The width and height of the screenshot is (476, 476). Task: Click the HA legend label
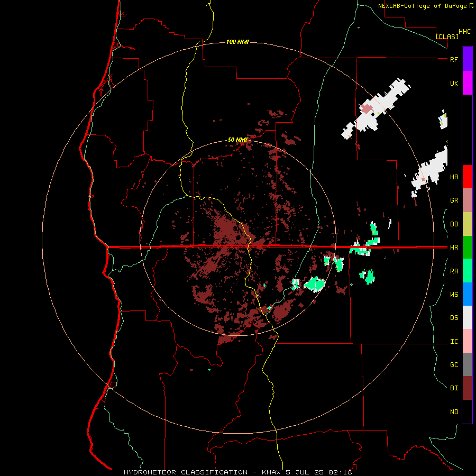coord(454,177)
